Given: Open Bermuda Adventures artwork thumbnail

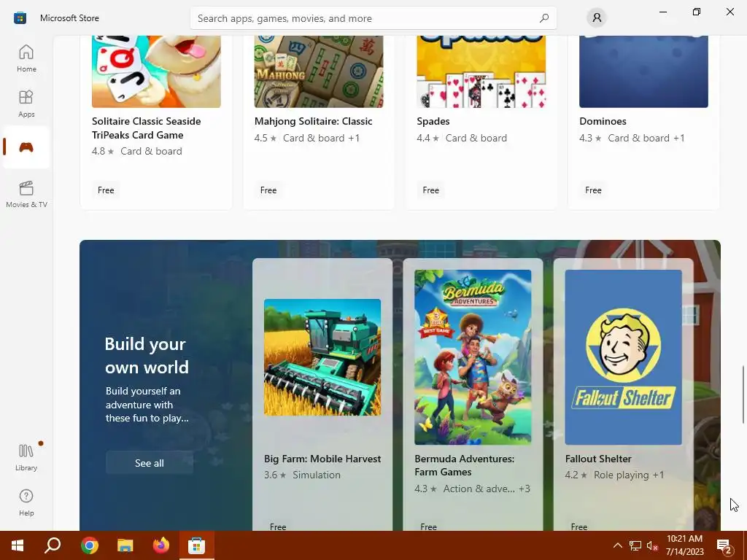Looking at the screenshot, I should pyautogui.click(x=473, y=357).
